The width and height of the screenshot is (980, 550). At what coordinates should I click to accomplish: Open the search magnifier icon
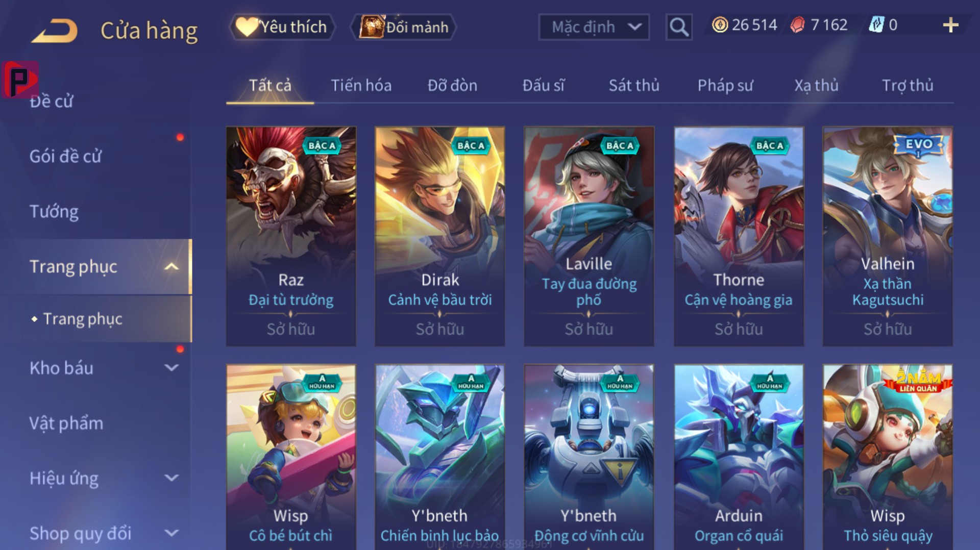[x=679, y=27]
